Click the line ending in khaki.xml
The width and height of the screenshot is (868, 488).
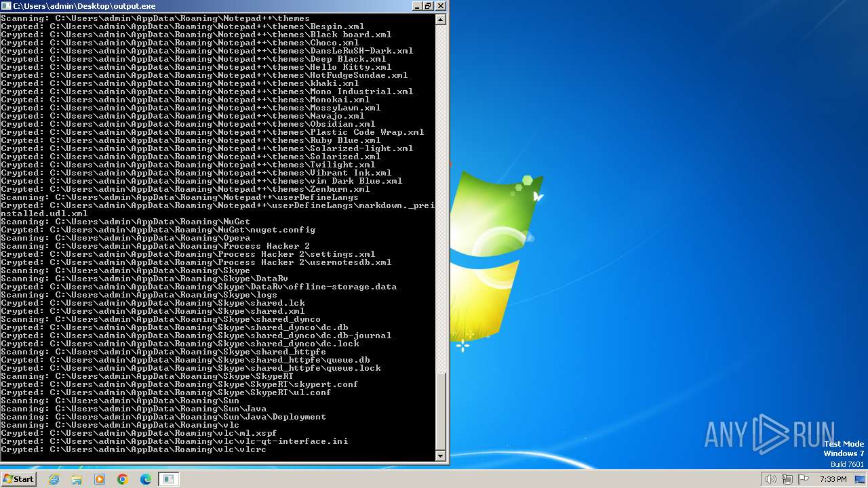180,83
